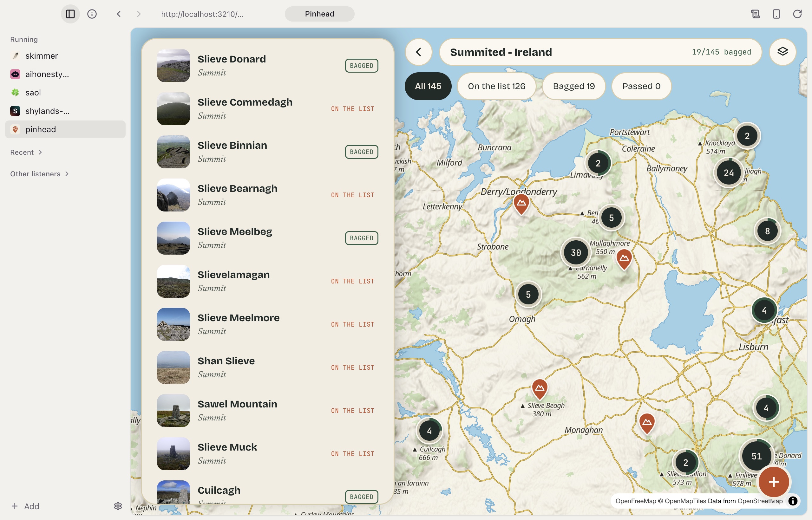This screenshot has height=520, width=812.
Task: Toggle BAGGED badge on Slieve Meelbeg
Action: [361, 238]
